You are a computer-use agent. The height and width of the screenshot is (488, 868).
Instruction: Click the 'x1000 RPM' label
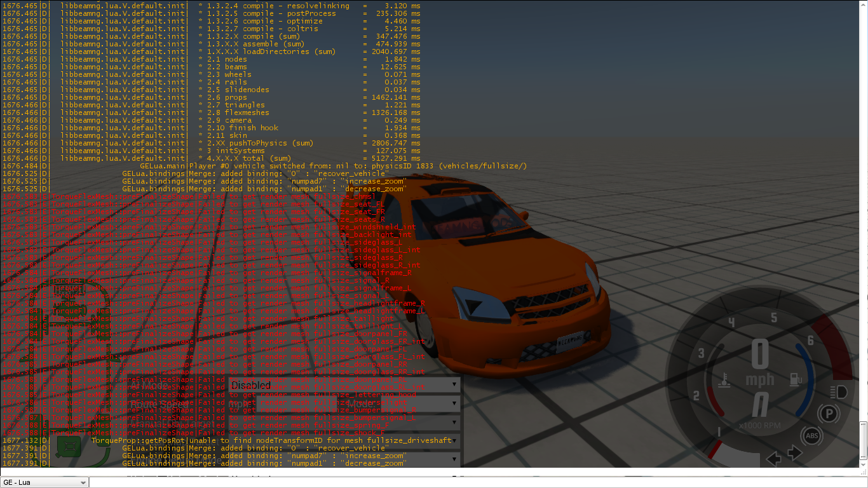[761, 426]
